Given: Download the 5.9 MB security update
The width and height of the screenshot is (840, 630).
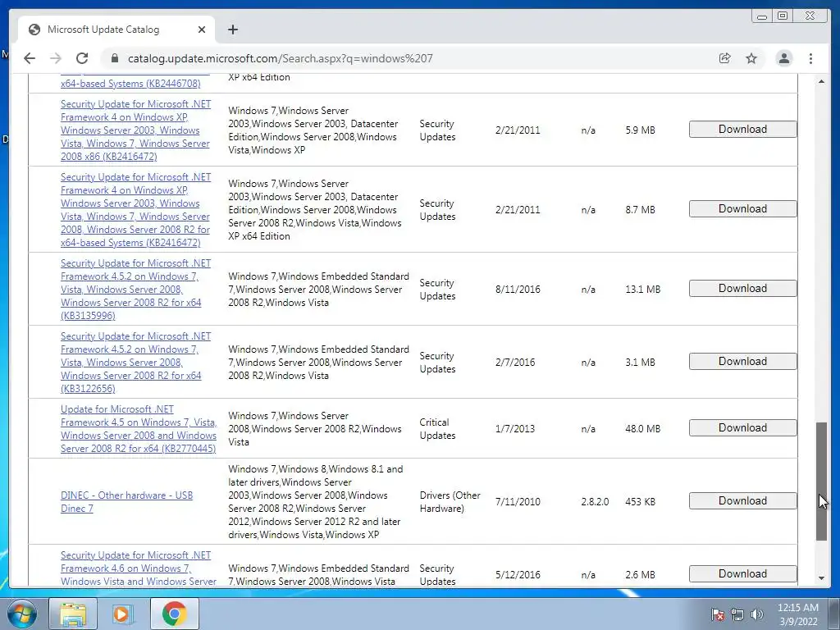Looking at the screenshot, I should [x=742, y=129].
